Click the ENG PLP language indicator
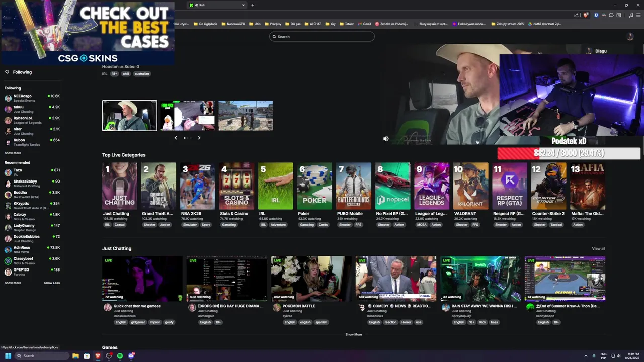This screenshot has width=644, height=362. coord(603,356)
